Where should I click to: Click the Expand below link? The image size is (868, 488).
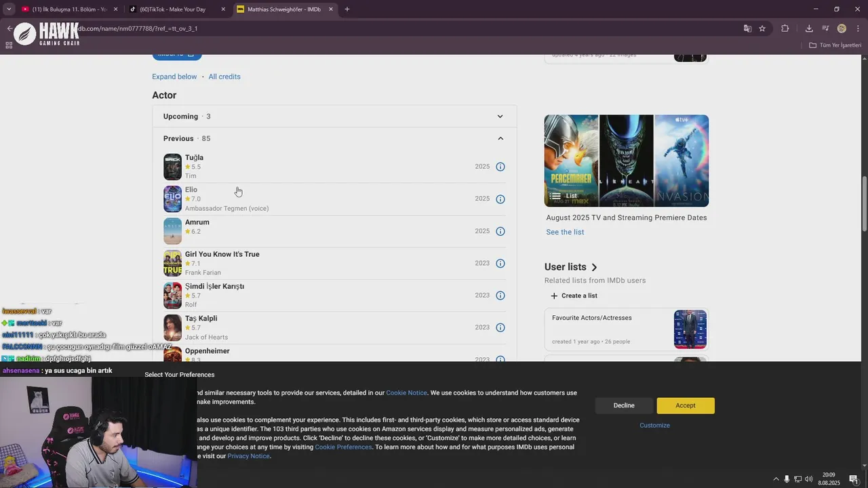[174, 77]
